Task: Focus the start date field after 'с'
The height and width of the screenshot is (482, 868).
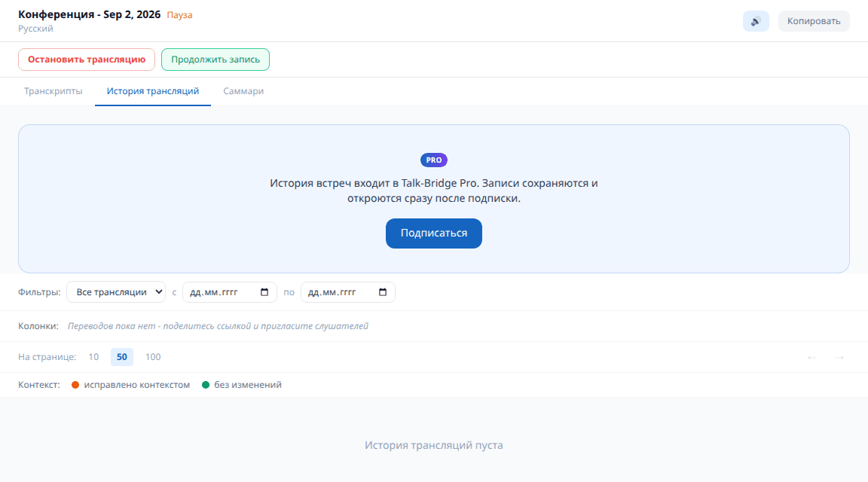Action: coord(229,292)
